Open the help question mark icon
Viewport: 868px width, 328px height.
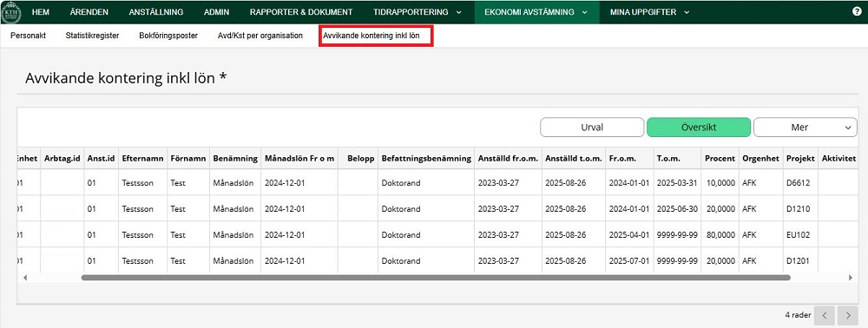coord(857,11)
